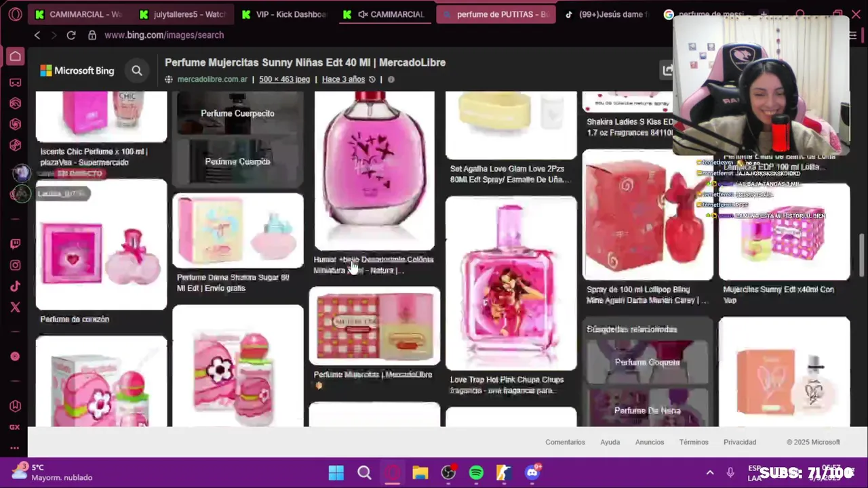Switch to VIP - Kick Dashboard tab
The width and height of the screenshot is (868, 488).
(285, 14)
